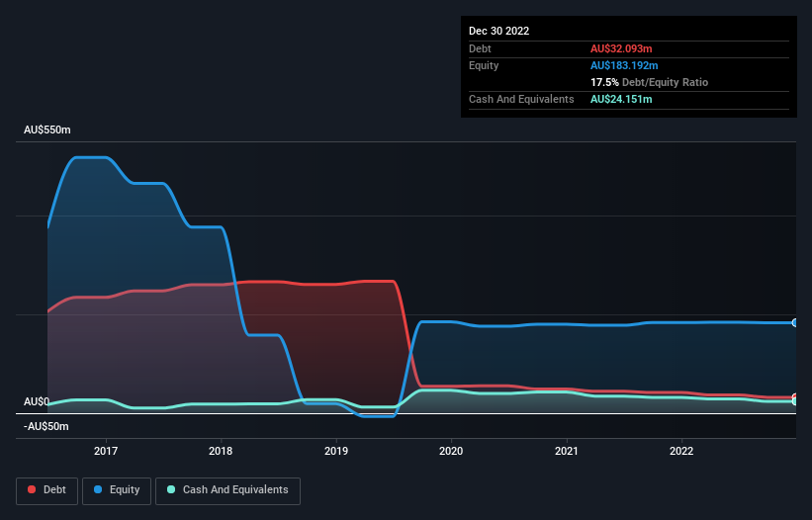
Task: Select the blue Equity endpoint marker at 2022
Action: tap(795, 323)
